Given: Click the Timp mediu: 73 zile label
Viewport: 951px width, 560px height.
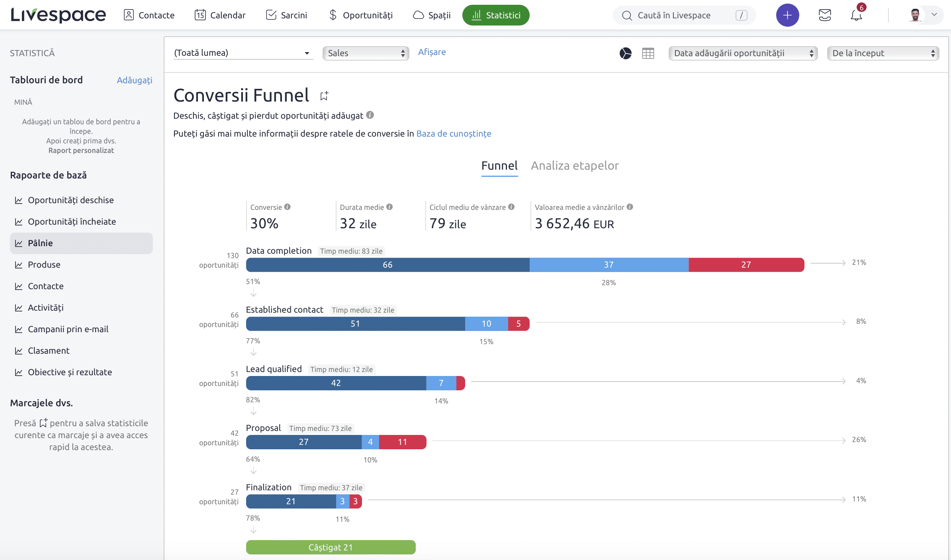Looking at the screenshot, I should [x=321, y=429].
